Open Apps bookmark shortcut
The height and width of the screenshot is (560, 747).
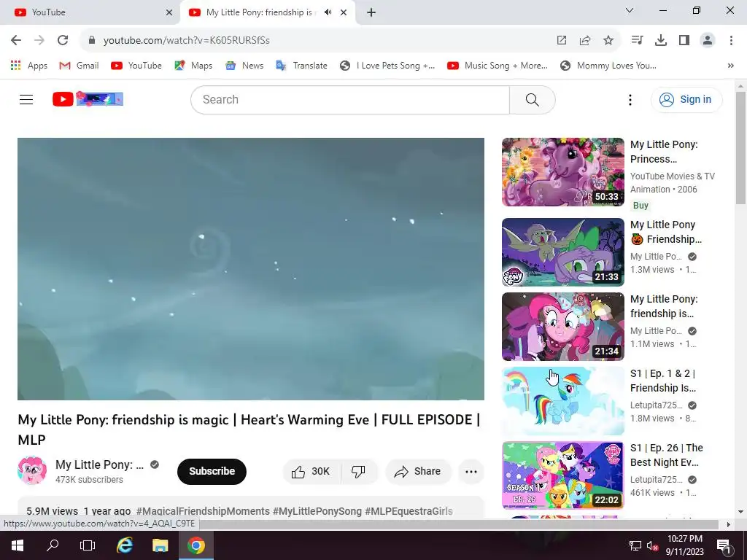29,66
